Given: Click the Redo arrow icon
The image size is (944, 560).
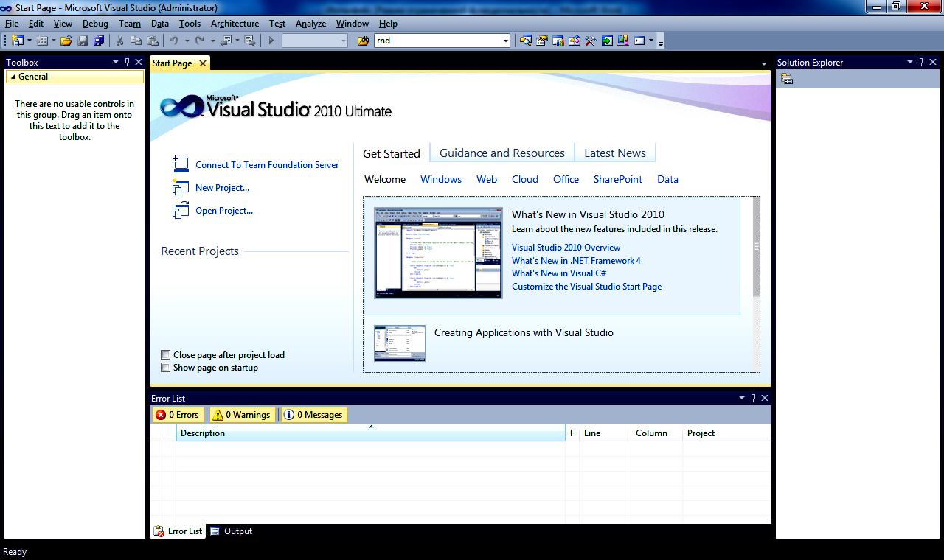Looking at the screenshot, I should [x=200, y=41].
